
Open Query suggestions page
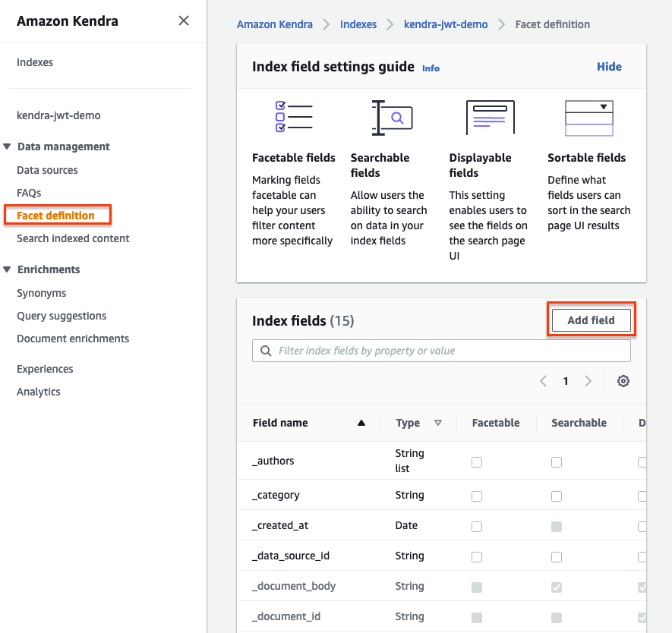point(62,316)
